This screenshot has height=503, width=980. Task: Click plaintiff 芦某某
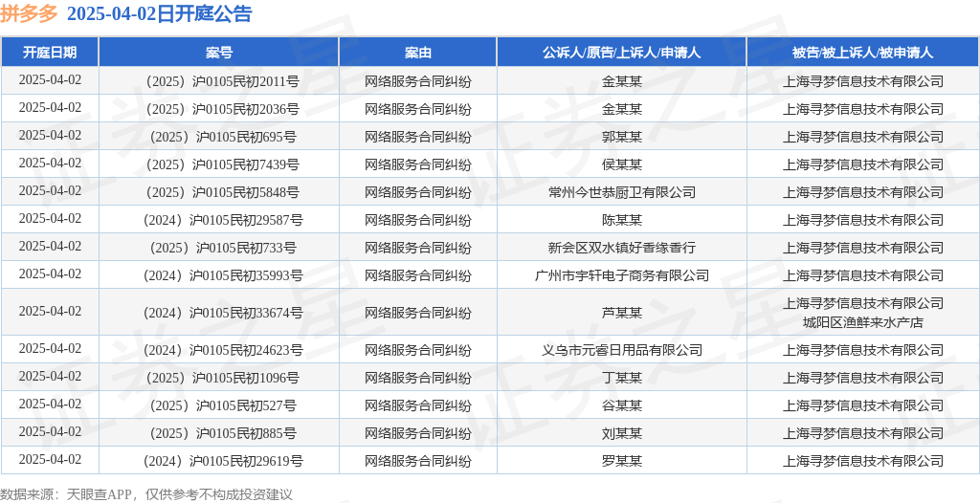coord(622,313)
